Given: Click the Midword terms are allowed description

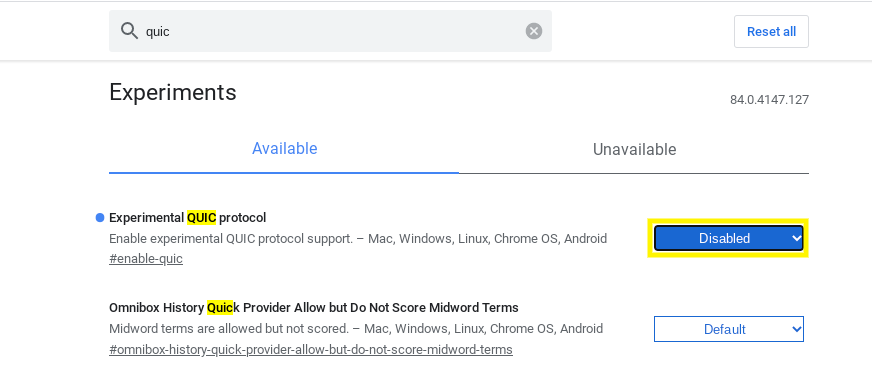Looking at the screenshot, I should [x=356, y=329].
